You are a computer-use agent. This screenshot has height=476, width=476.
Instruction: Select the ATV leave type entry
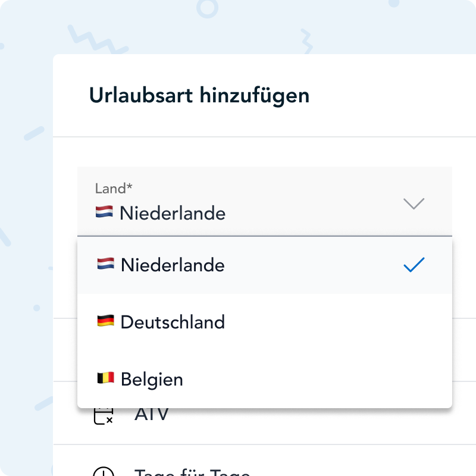pos(152,414)
